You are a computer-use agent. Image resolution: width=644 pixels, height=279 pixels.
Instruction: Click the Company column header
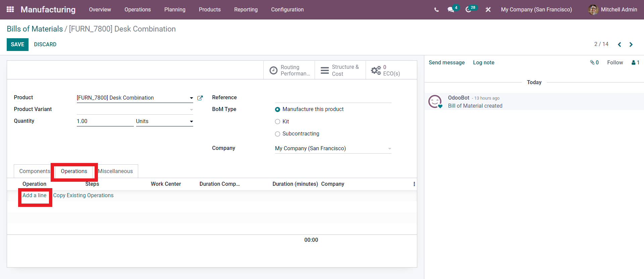[x=333, y=184]
